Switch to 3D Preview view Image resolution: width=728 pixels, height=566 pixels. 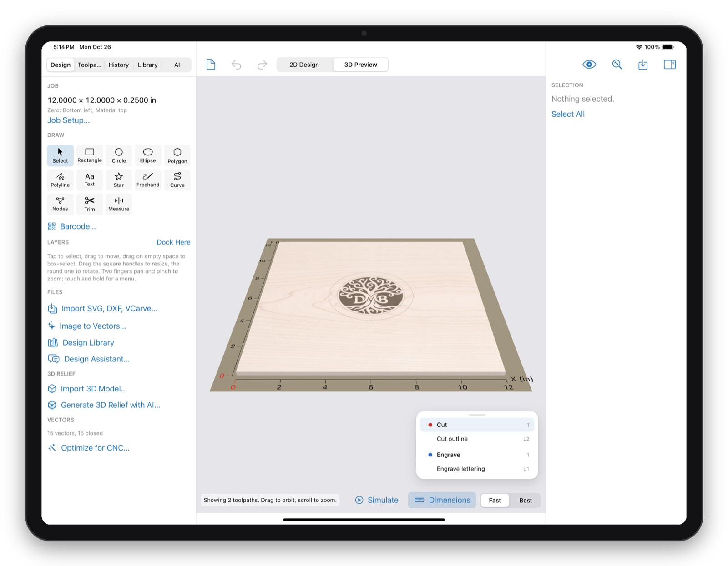(x=361, y=65)
